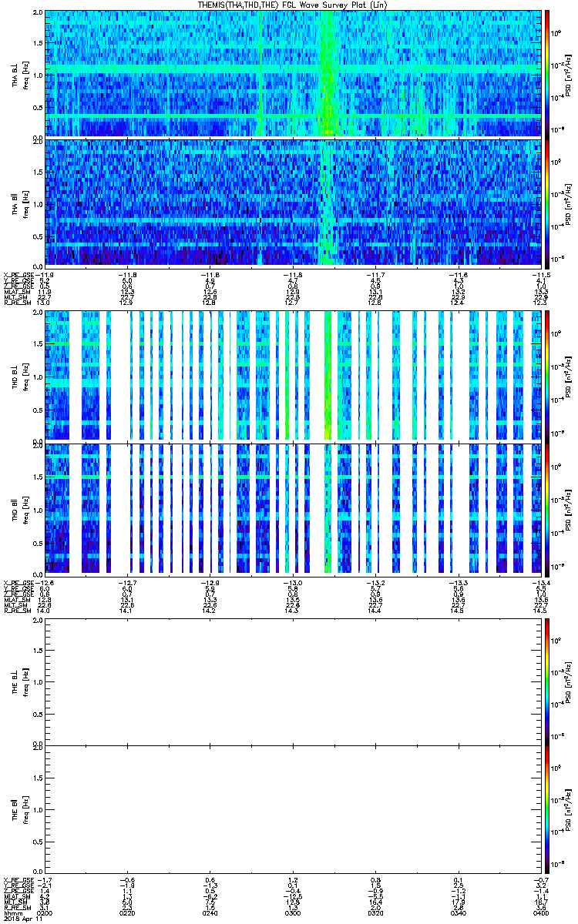Click the PSD color bar beside THA B⊥
578x924 pixels.
[547, 73]
